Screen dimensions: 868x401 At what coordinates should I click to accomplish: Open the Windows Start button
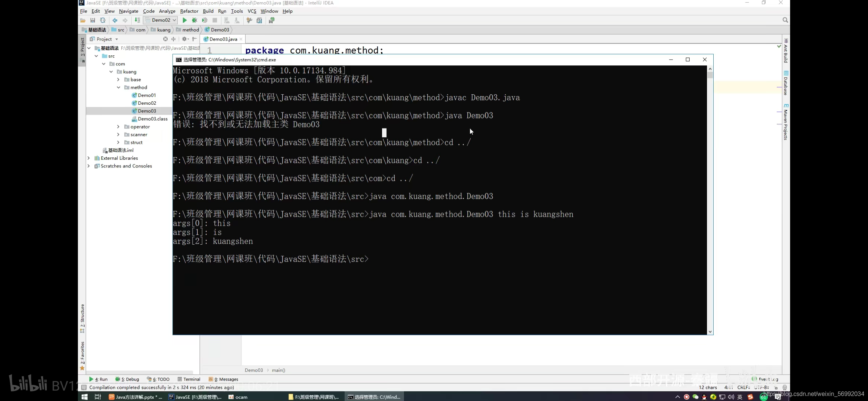85,397
